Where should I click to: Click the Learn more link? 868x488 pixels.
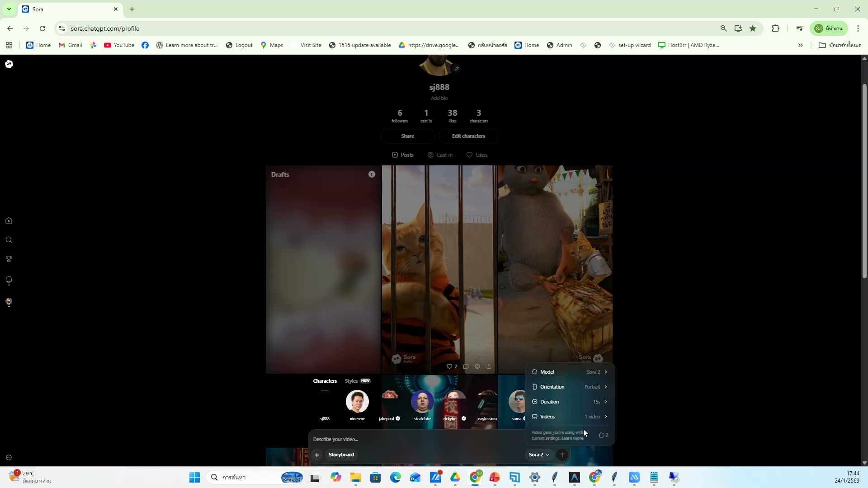tap(572, 438)
